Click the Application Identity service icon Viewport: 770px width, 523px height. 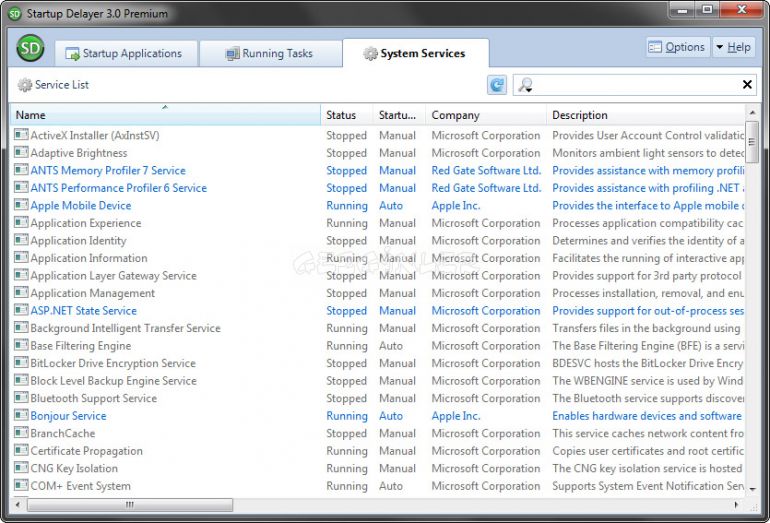click(21, 240)
